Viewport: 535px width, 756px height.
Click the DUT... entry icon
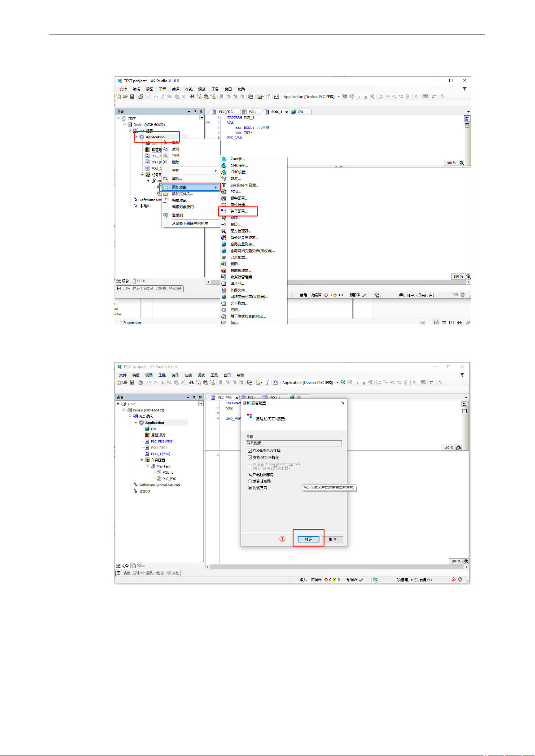pos(224,179)
